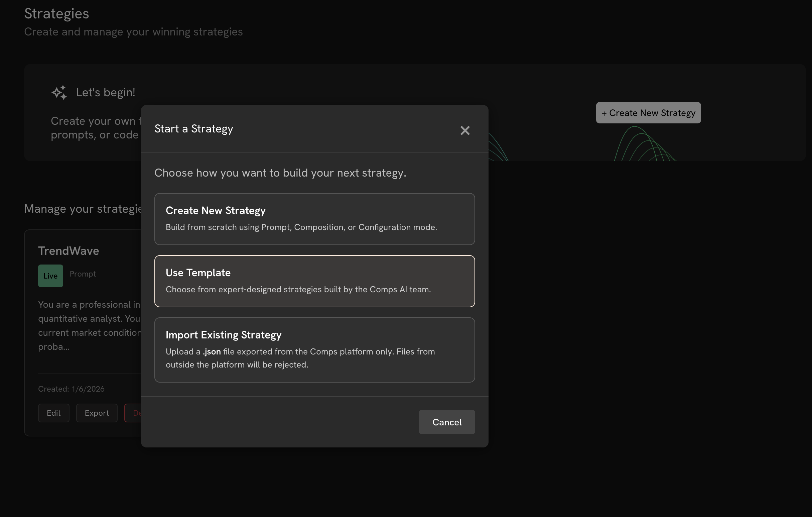Screen dimensions: 812x517
Task: Click the Strategies page heading
Action: click(x=57, y=13)
